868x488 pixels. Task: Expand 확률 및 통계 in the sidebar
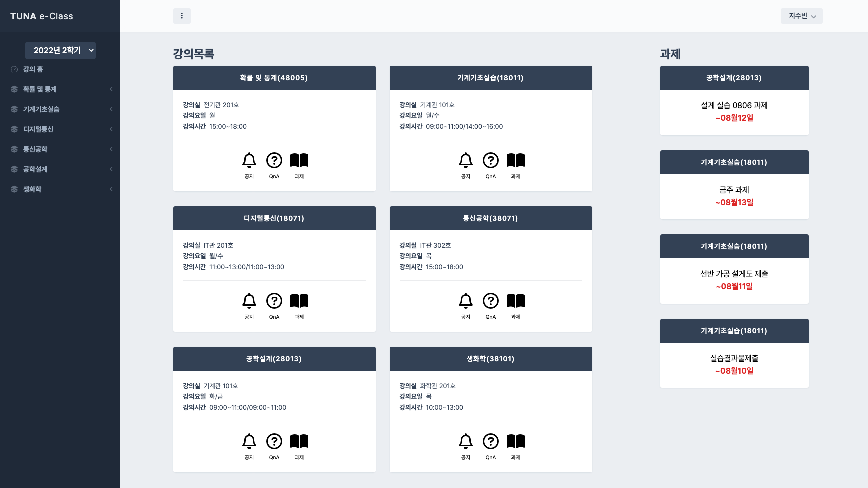pyautogui.click(x=60, y=89)
